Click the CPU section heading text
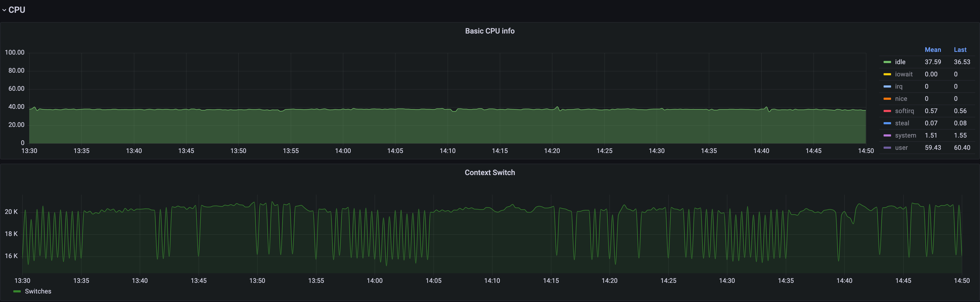980x302 pixels. [x=17, y=10]
